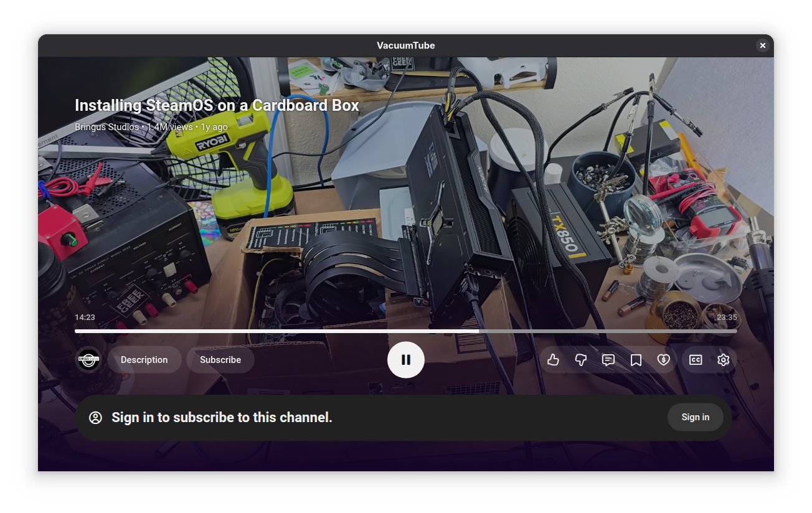Click the sign in to subscribe message
This screenshot has height=513, width=812.
point(222,418)
